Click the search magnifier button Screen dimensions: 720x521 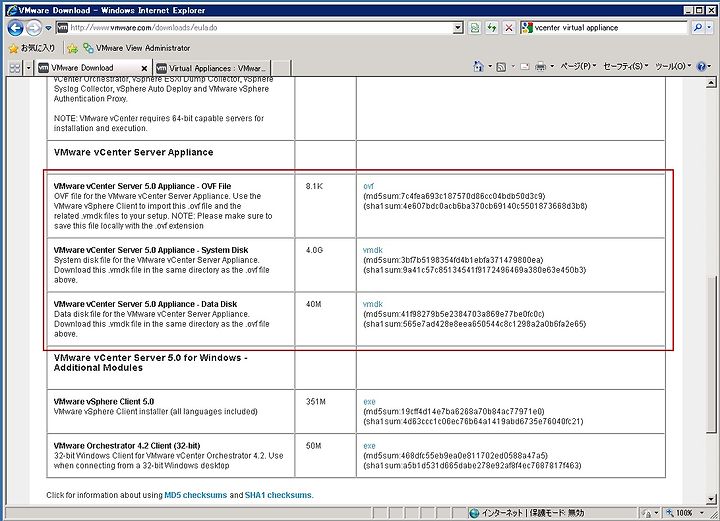(698, 28)
